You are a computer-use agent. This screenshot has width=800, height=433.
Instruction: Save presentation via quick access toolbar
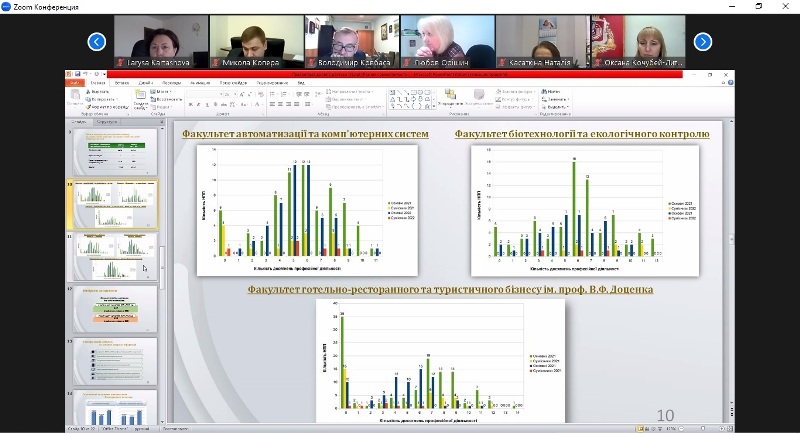coord(78,74)
